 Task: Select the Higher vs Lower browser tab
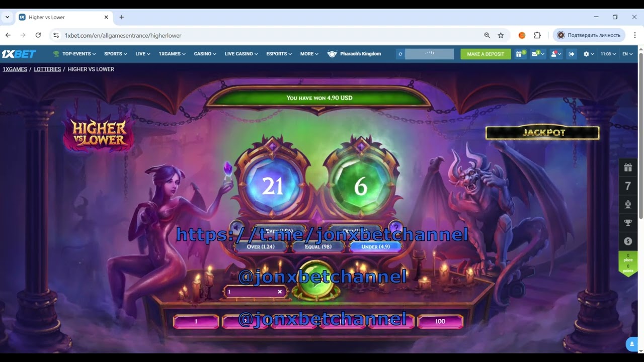pyautogui.click(x=63, y=17)
